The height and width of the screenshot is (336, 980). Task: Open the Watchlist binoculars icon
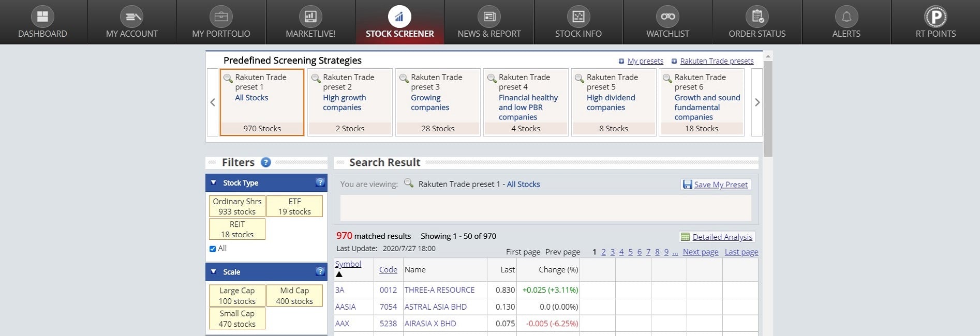(x=667, y=17)
